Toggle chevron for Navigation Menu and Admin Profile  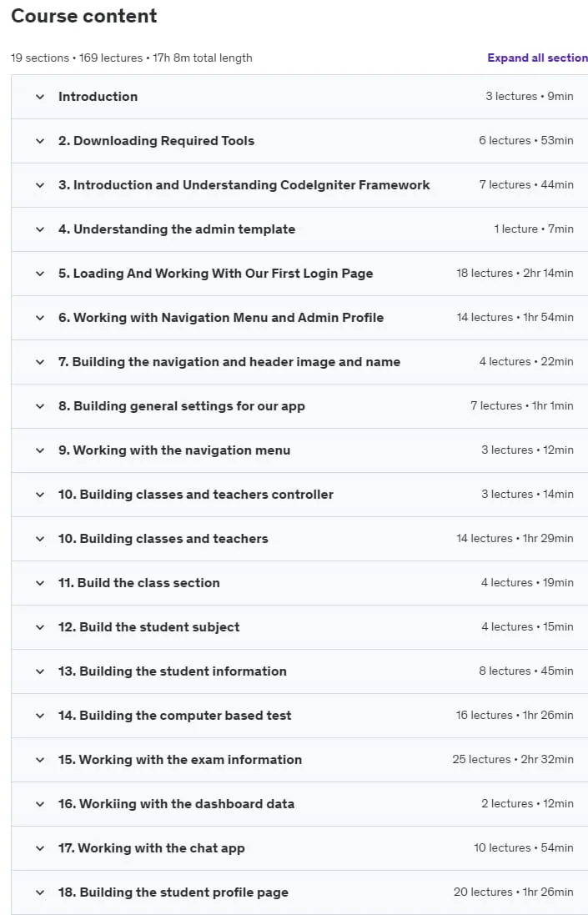[x=40, y=318]
